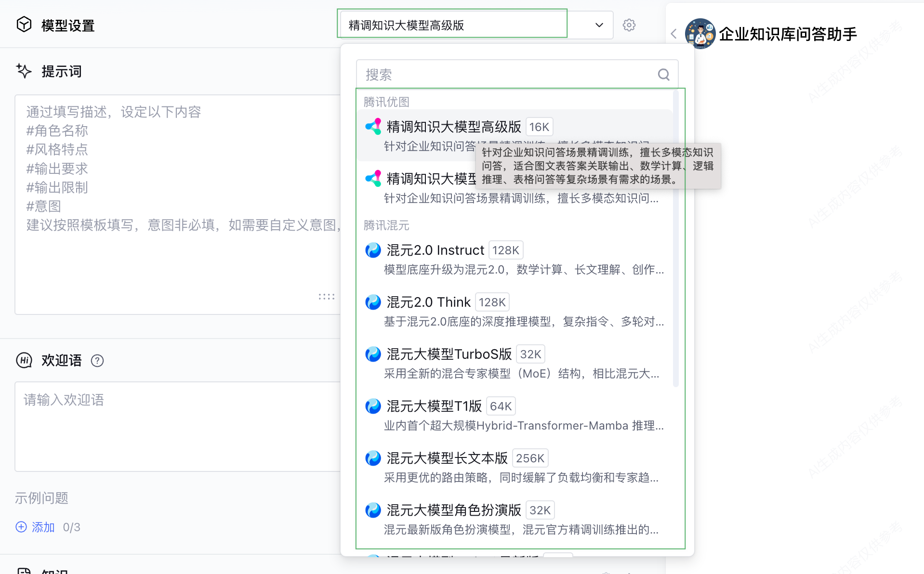Click the 模型设置 cube icon

point(24,25)
